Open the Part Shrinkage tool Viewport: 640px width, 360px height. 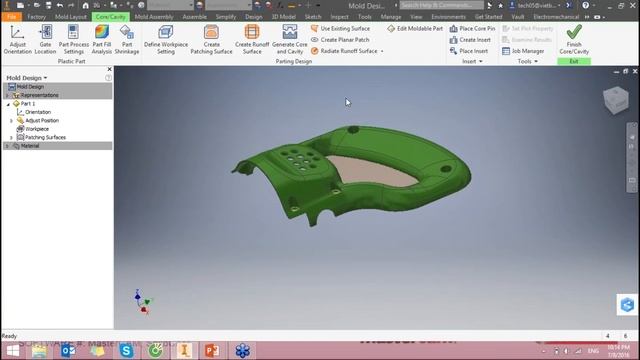127,40
